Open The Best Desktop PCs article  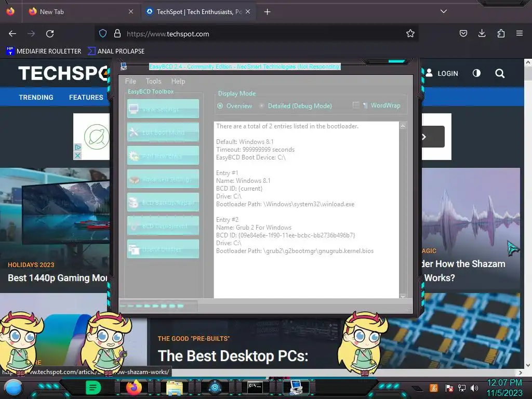(x=233, y=356)
